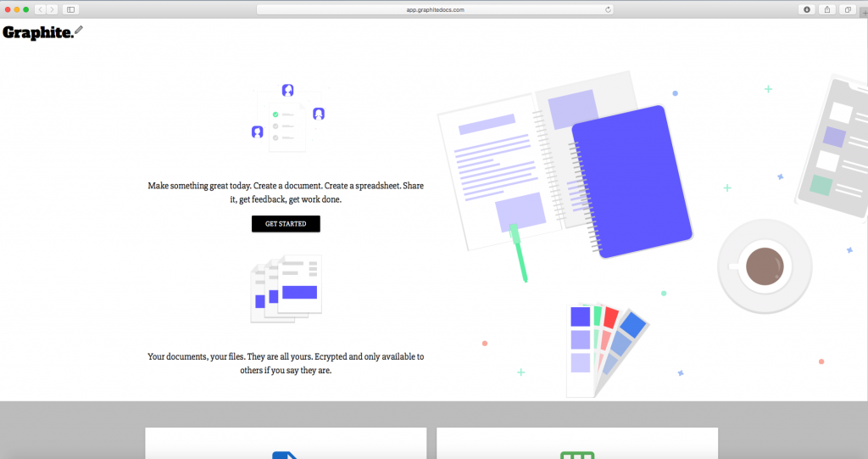The width and height of the screenshot is (868, 459).
Task: Go forward with Safari's forward arrow
Action: coord(53,9)
